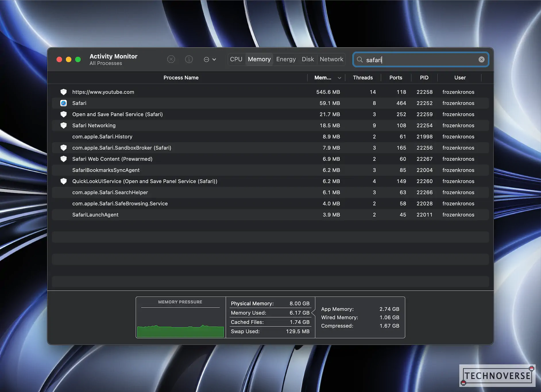The width and height of the screenshot is (541, 392).
Task: Click the Compressed 1.67 GB value
Action: (389, 326)
